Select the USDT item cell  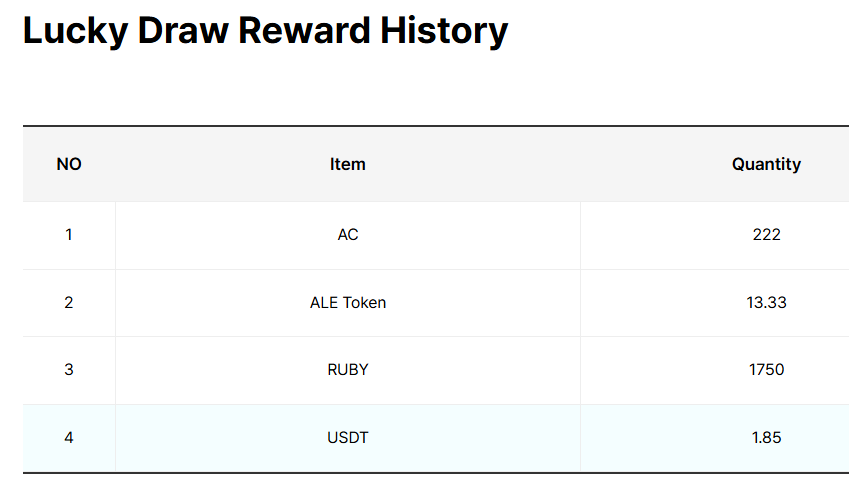348,438
